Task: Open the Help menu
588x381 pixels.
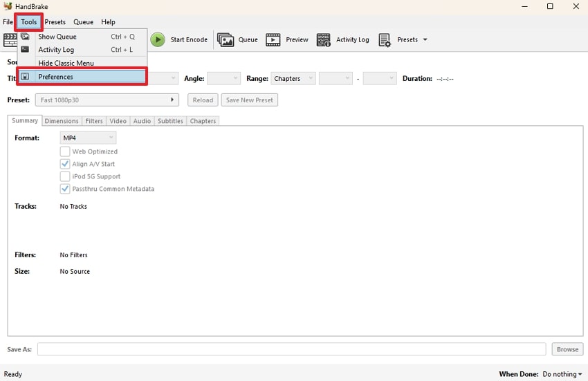Action: point(108,21)
